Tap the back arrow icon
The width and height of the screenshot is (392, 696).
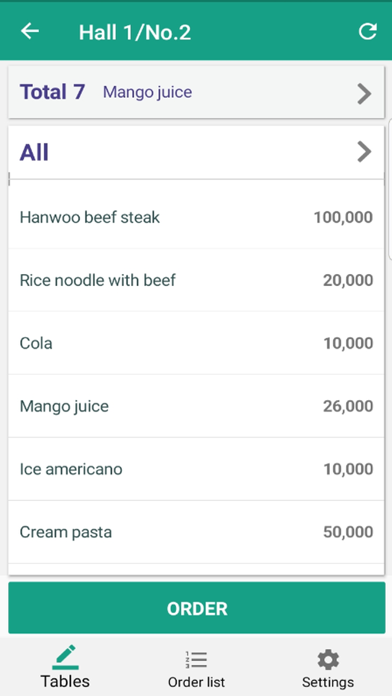click(x=30, y=32)
